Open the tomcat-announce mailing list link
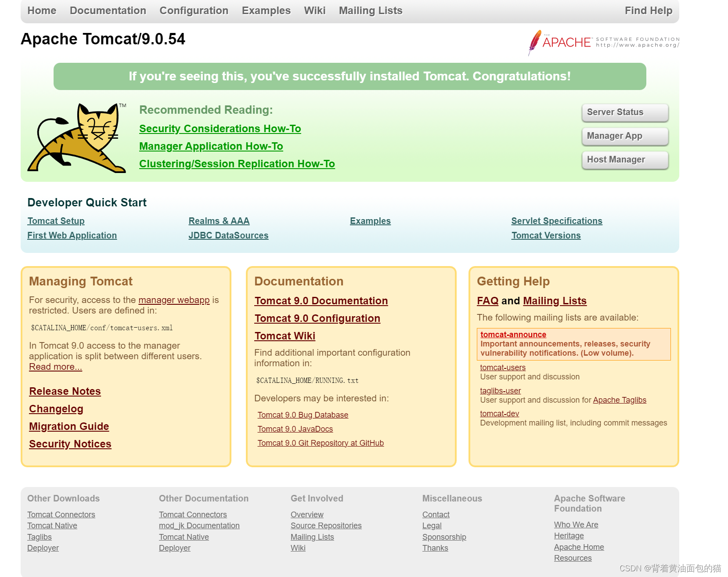The height and width of the screenshot is (577, 728). (x=513, y=335)
